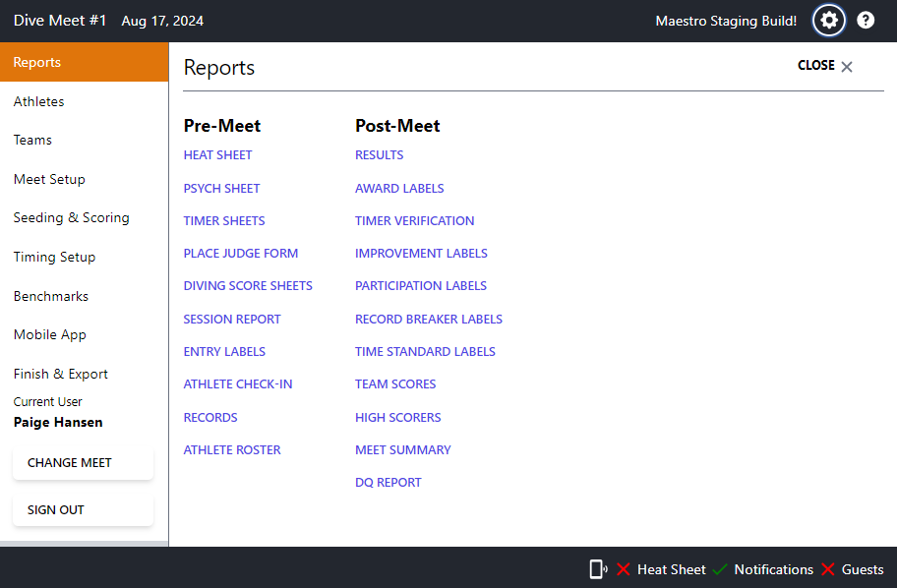The width and height of the screenshot is (897, 588).
Task: Click the SIGN OUT button
Action: click(x=83, y=509)
